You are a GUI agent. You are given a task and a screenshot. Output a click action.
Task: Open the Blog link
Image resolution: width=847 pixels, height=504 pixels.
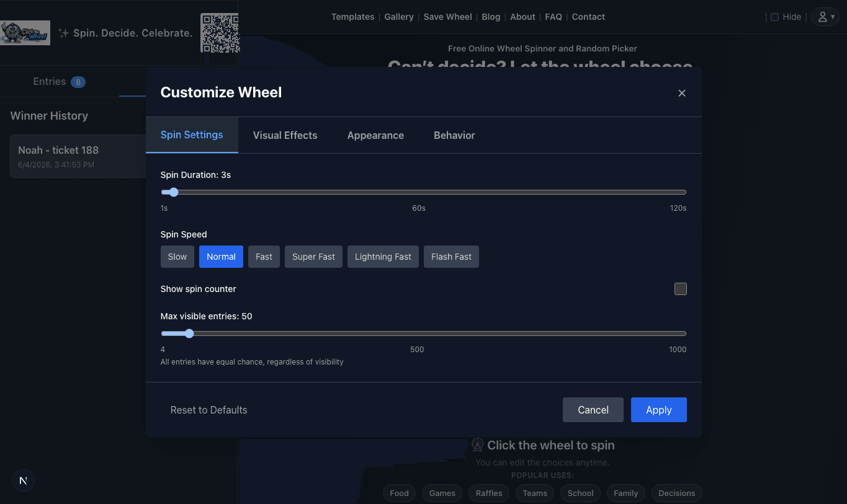pos(491,17)
